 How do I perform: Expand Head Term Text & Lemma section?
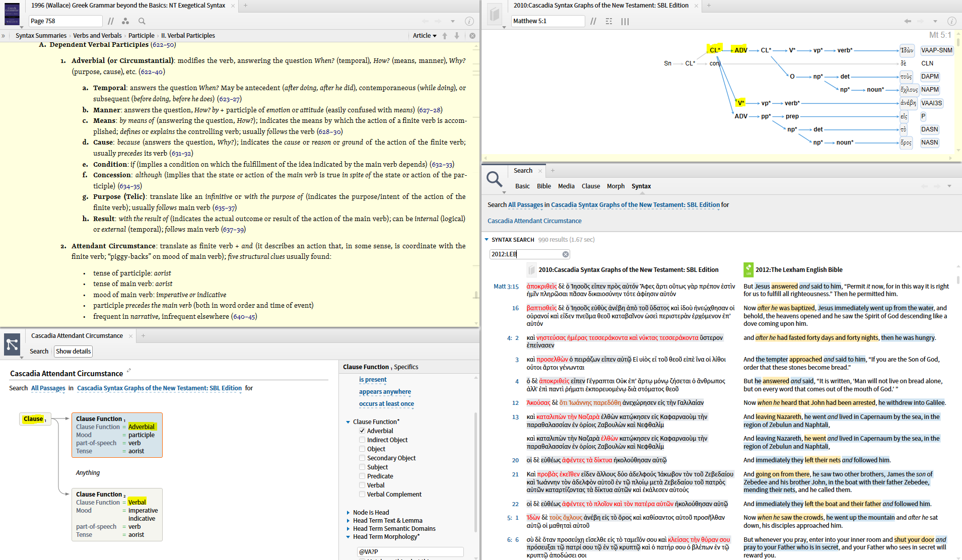coord(348,521)
